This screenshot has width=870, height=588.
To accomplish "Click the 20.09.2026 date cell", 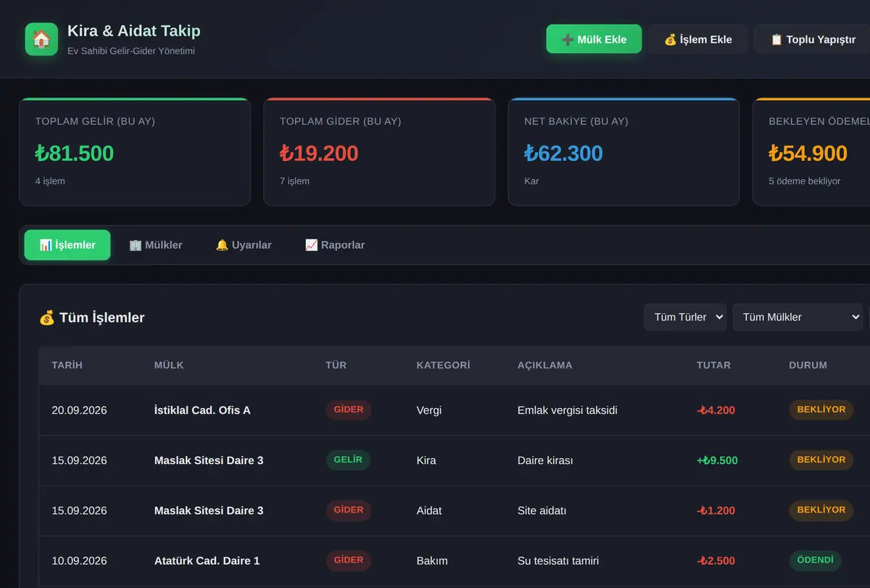I will (x=79, y=410).
